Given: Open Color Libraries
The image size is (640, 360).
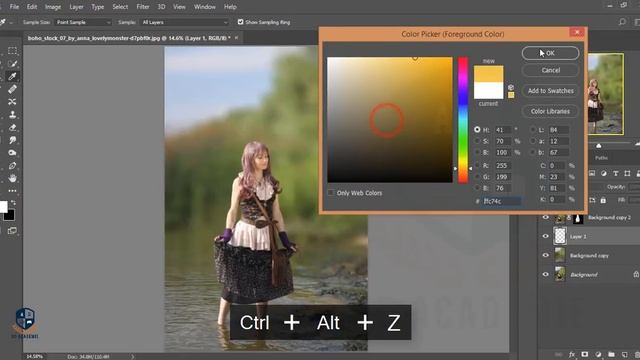Looking at the screenshot, I should click(550, 111).
